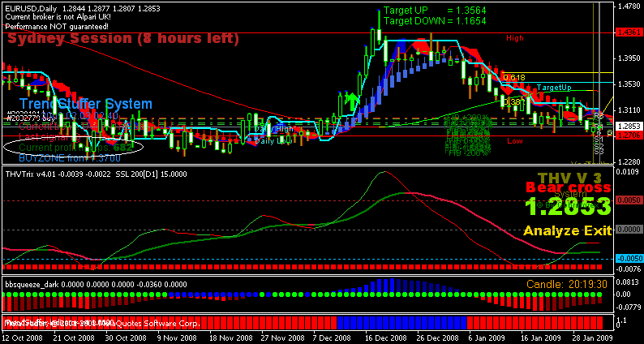The image size is (644, 344).
Task: Click the red 1.4361 price tag
Action: (x=628, y=32)
